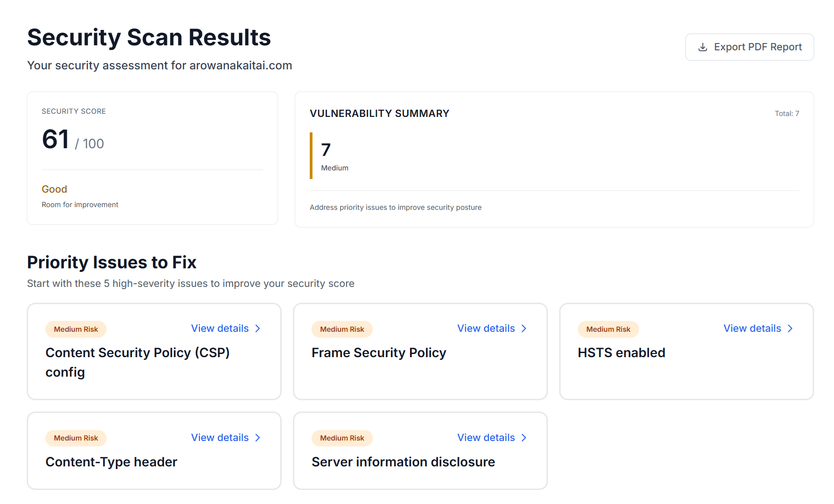The width and height of the screenshot is (834, 504).
Task: Click chevron arrow on HSTS enabled card
Action: [x=790, y=329]
